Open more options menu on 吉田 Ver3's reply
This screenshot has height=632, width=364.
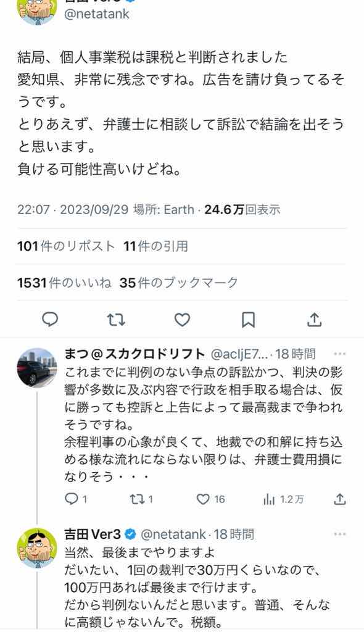click(340, 534)
